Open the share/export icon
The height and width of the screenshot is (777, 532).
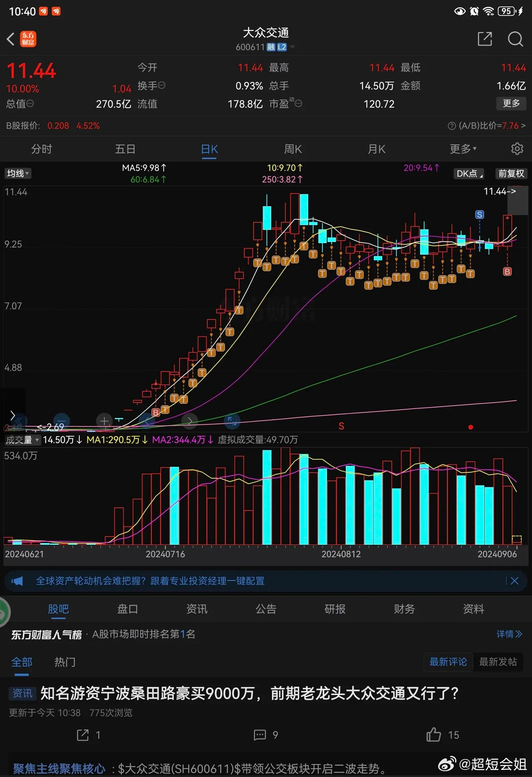click(x=485, y=39)
